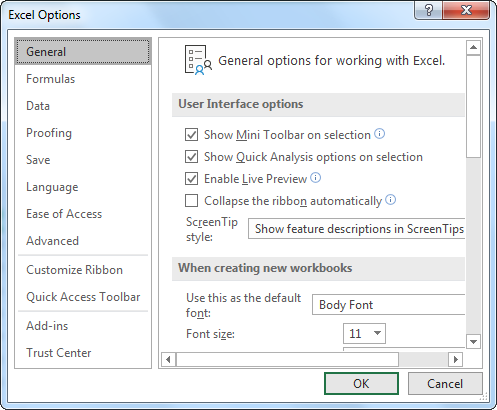The image size is (497, 410).
Task: Expand the Font size dropdown arrow
Action: coord(377,333)
